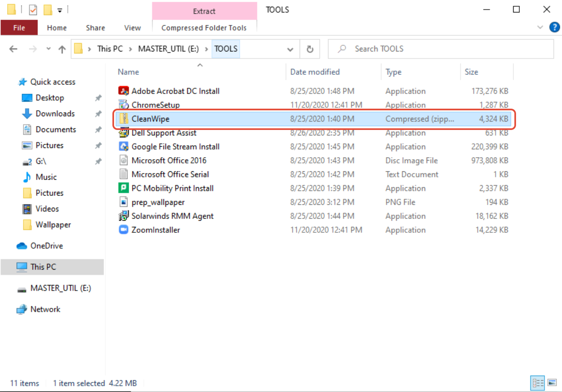Click the Disc Image File type cell
Viewport: 562px width, 392px height.
[x=412, y=160]
